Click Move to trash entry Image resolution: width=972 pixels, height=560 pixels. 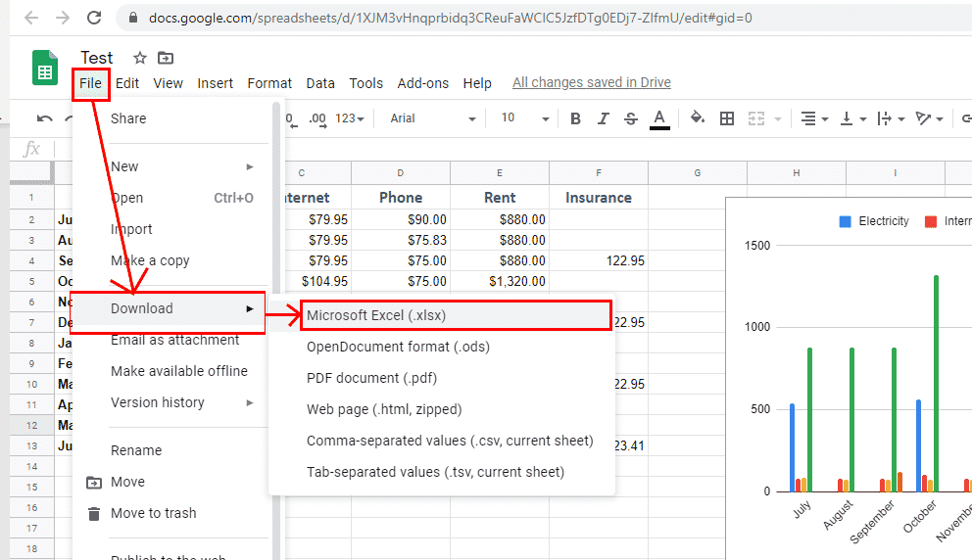click(x=171, y=513)
